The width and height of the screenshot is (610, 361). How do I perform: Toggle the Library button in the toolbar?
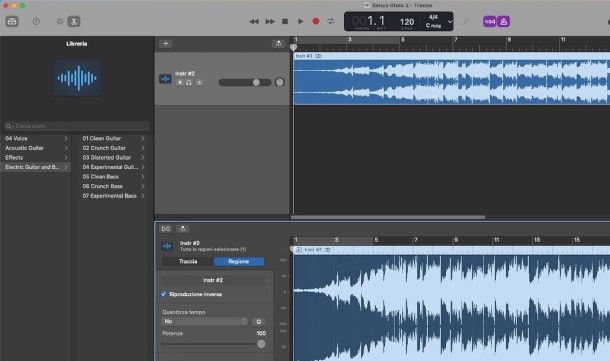tap(12, 21)
